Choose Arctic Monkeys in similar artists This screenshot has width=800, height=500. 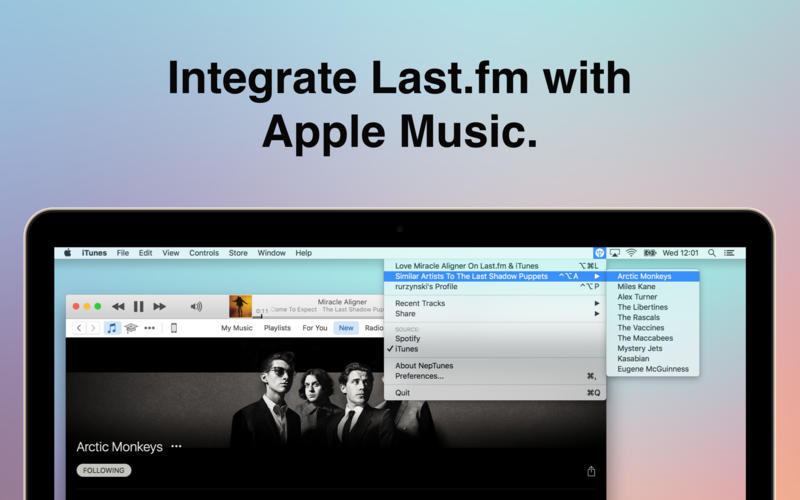(653, 276)
